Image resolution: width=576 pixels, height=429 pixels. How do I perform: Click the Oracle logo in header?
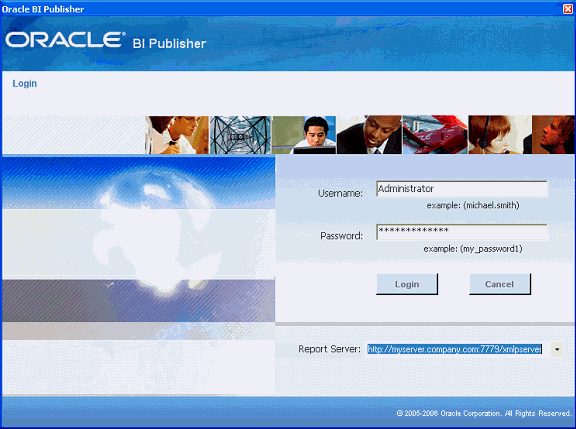tap(65, 40)
